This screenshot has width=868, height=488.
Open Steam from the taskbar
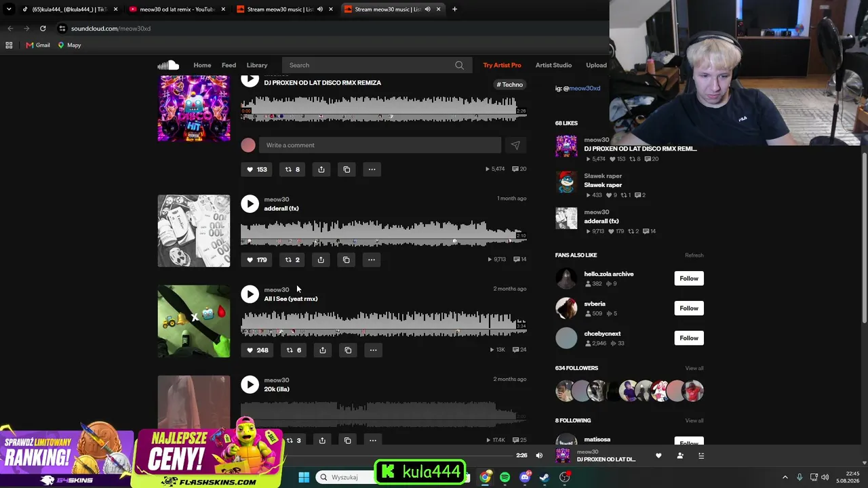point(545,477)
